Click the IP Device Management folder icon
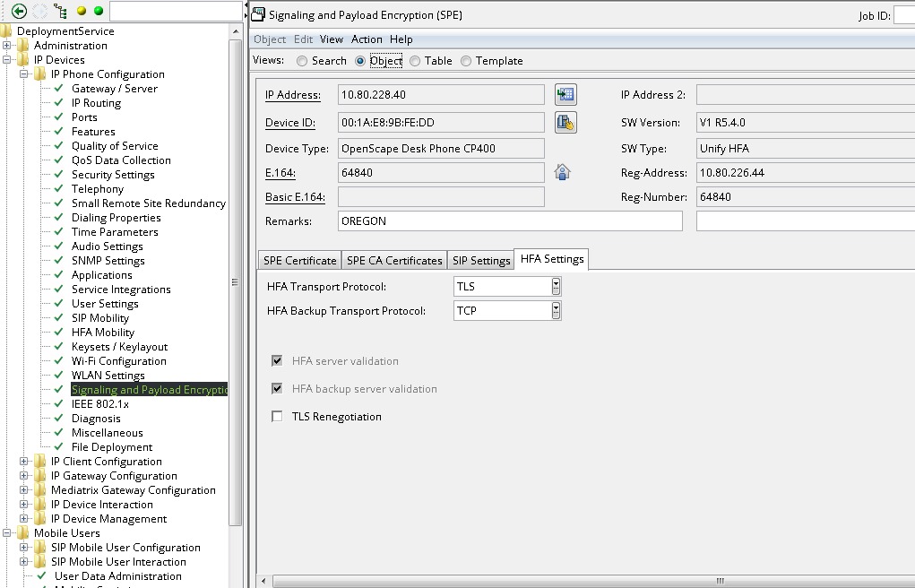 pyautogui.click(x=39, y=518)
